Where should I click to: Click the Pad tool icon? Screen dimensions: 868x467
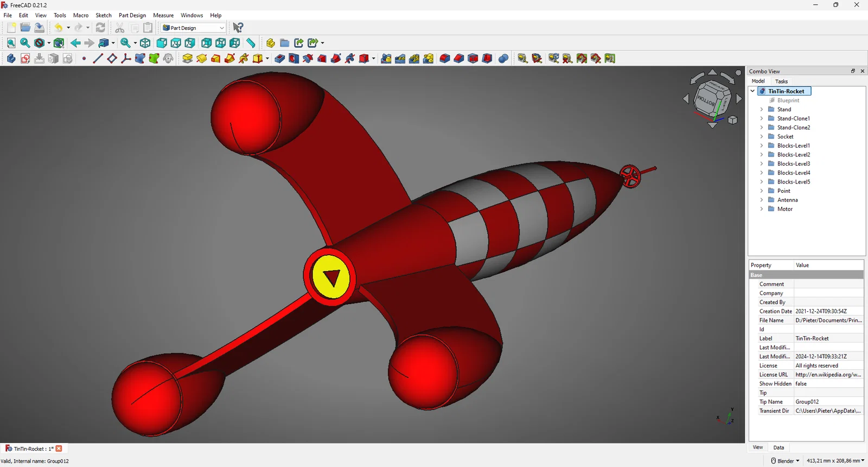tap(188, 59)
